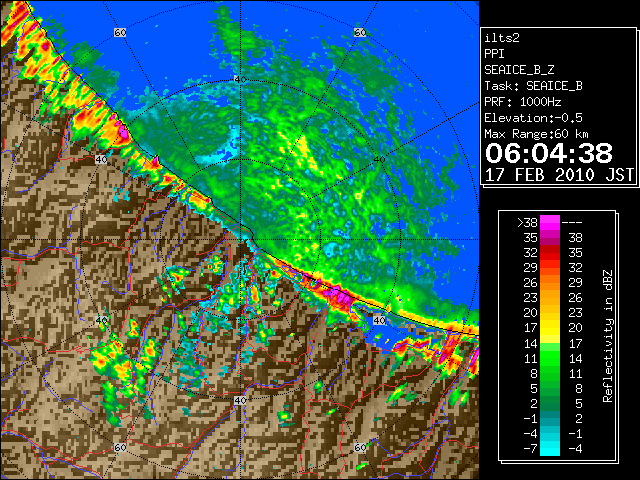640x480 pixels.
Task: Click the 'ilts2' radar site label
Action: [x=502, y=38]
